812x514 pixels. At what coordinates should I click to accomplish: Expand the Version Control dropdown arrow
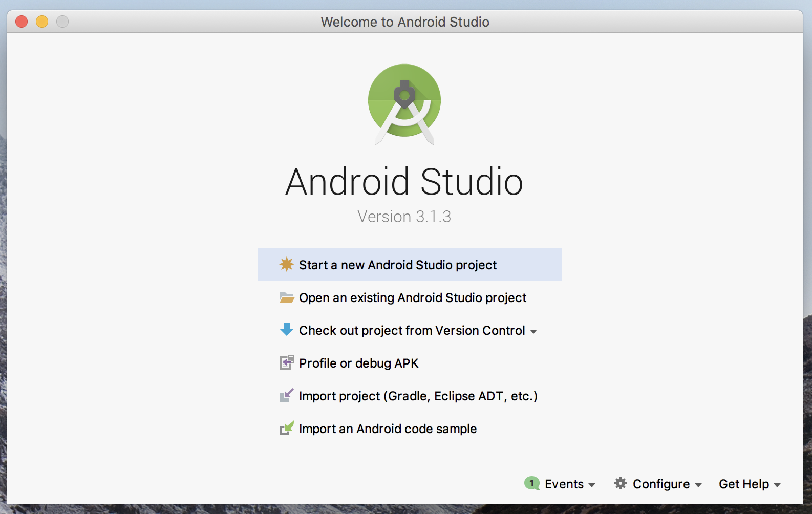point(533,332)
